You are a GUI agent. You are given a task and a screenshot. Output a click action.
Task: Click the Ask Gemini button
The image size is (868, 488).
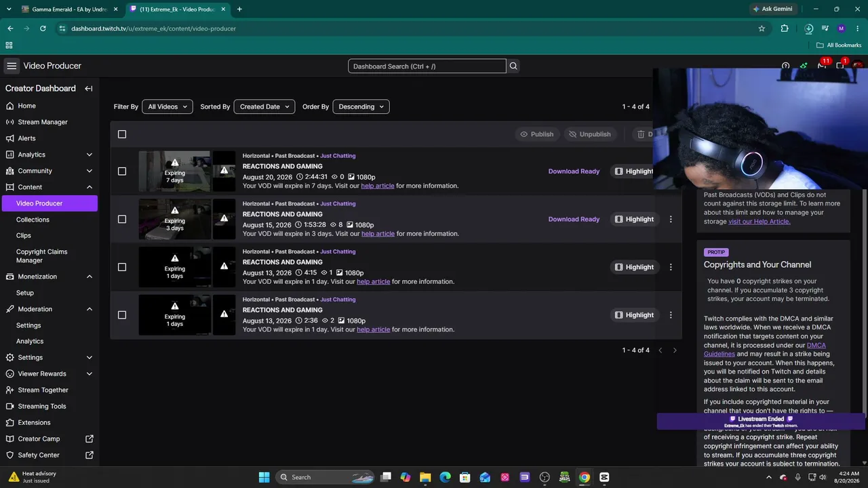coord(772,9)
